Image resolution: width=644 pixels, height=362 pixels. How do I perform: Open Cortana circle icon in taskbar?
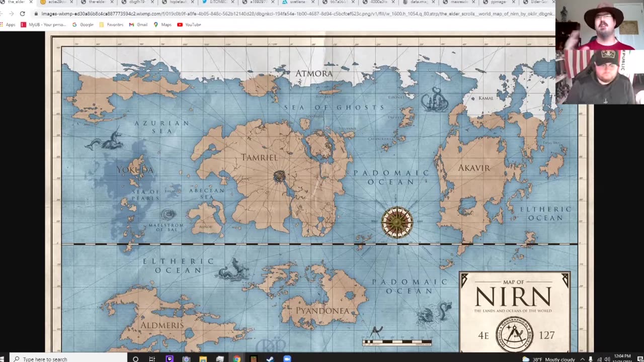(135, 359)
